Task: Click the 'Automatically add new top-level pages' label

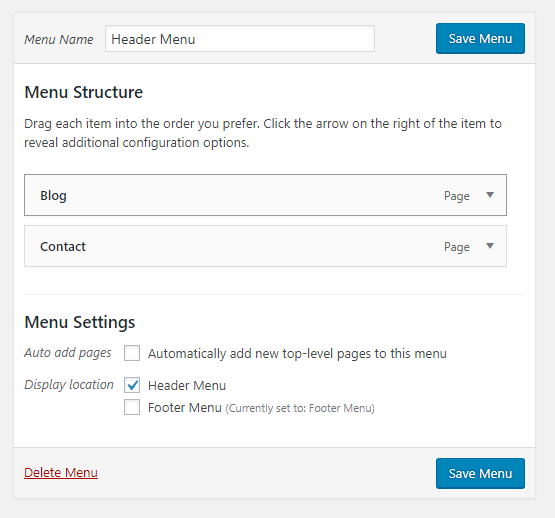Action: (297, 354)
